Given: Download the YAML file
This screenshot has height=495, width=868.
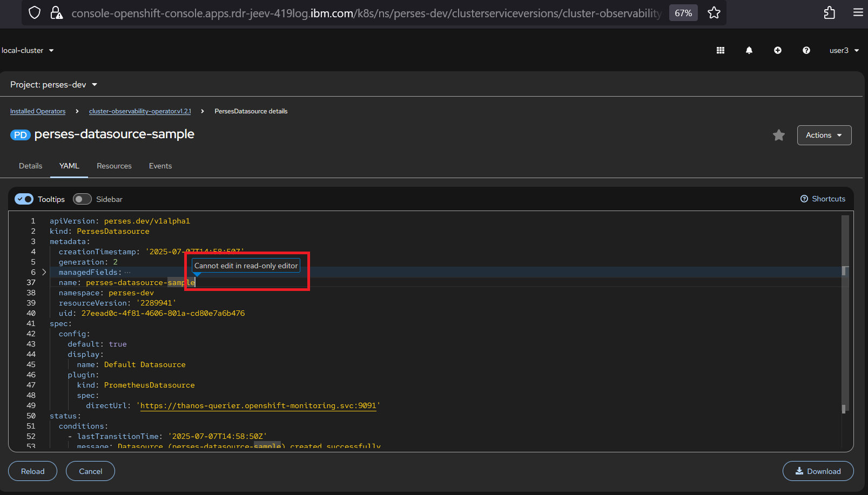Looking at the screenshot, I should (x=818, y=471).
